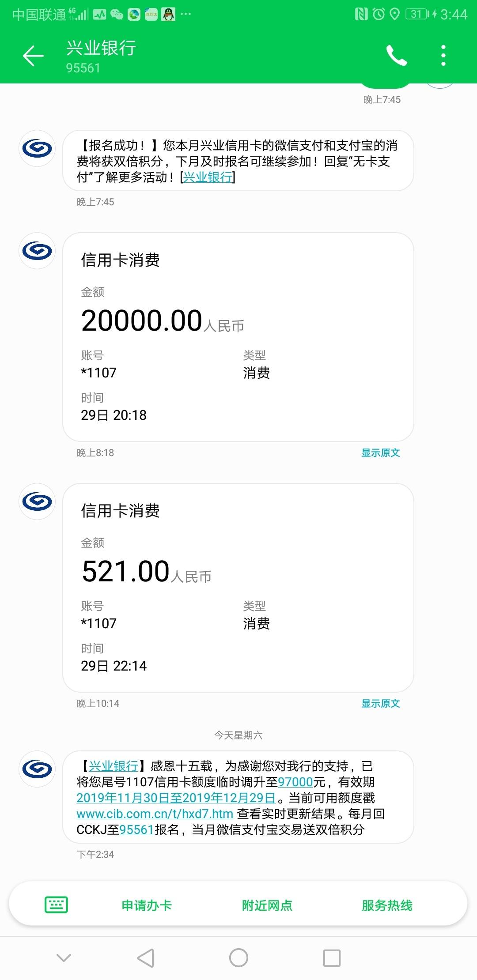The width and height of the screenshot is (477, 980).
Task: Open 服务热线 menu item
Action: pyautogui.click(x=387, y=905)
